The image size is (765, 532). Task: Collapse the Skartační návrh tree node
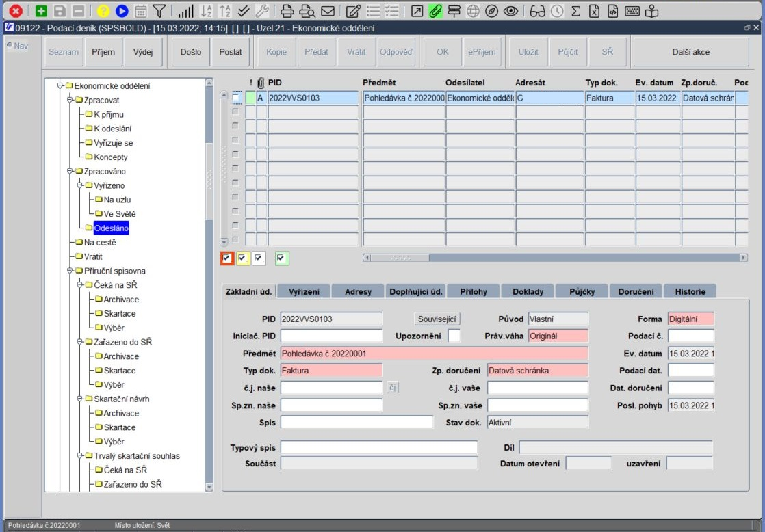coord(80,399)
